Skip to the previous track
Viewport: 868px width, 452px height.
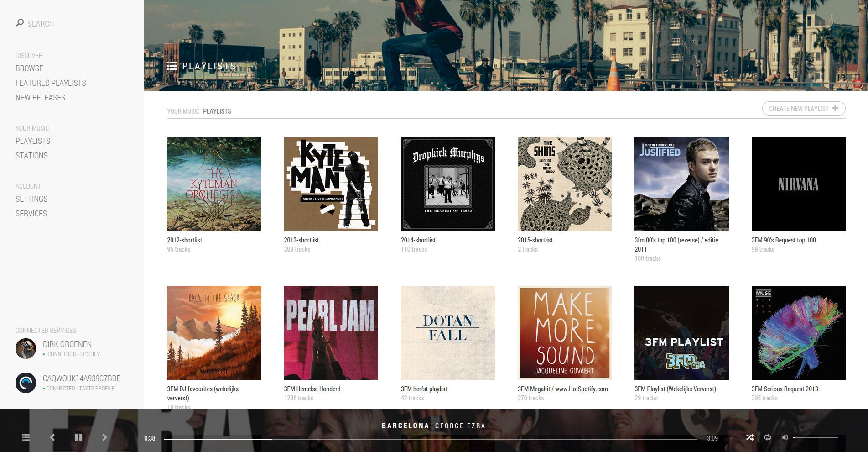tap(52, 437)
